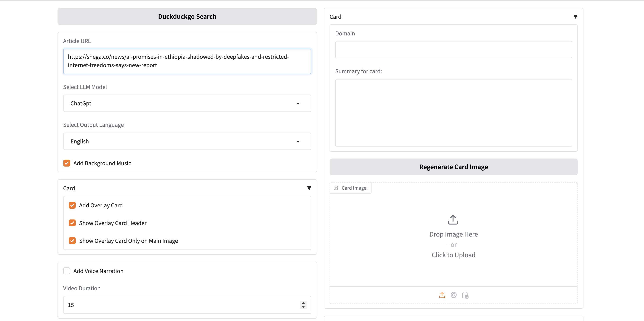
Task: Uncheck Show Overlay Card Header
Action: [72, 223]
